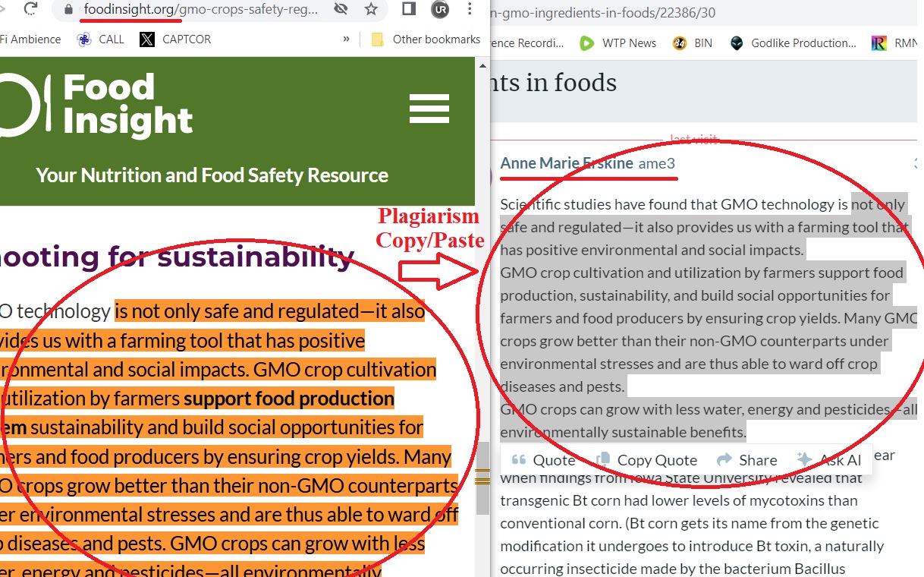Open the Fi Ambience bookmark
924x577 pixels.
[30, 39]
